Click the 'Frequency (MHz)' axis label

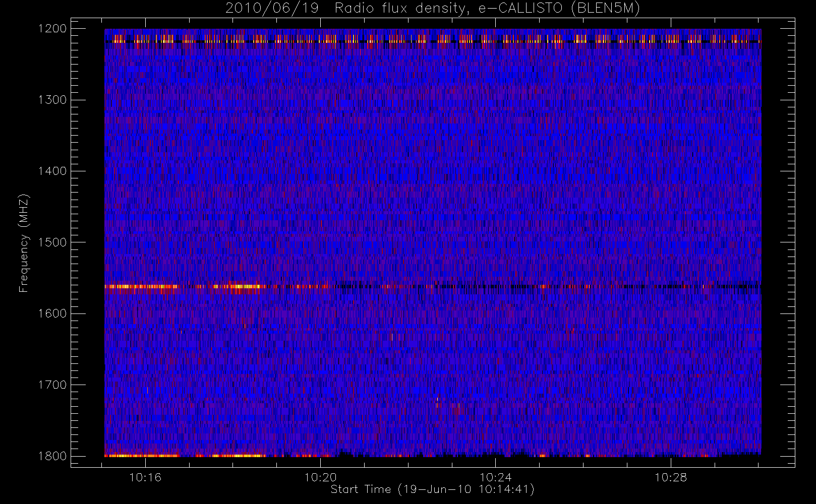(24, 243)
